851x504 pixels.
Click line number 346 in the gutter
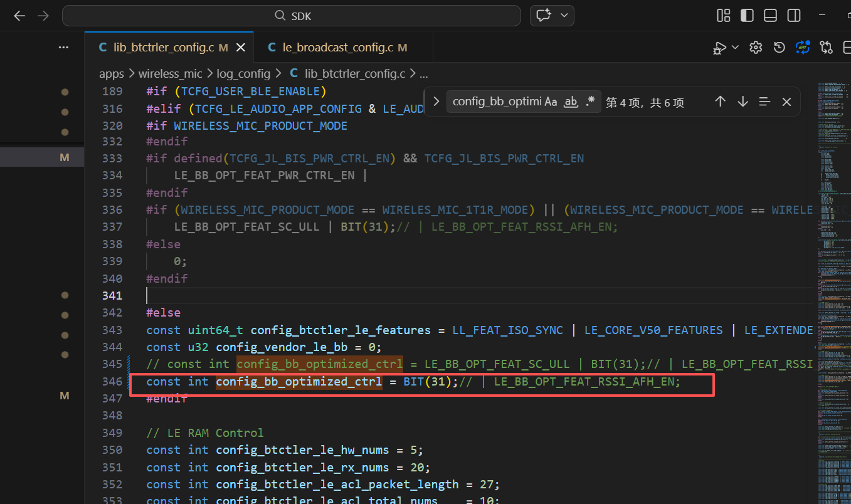pos(112,382)
